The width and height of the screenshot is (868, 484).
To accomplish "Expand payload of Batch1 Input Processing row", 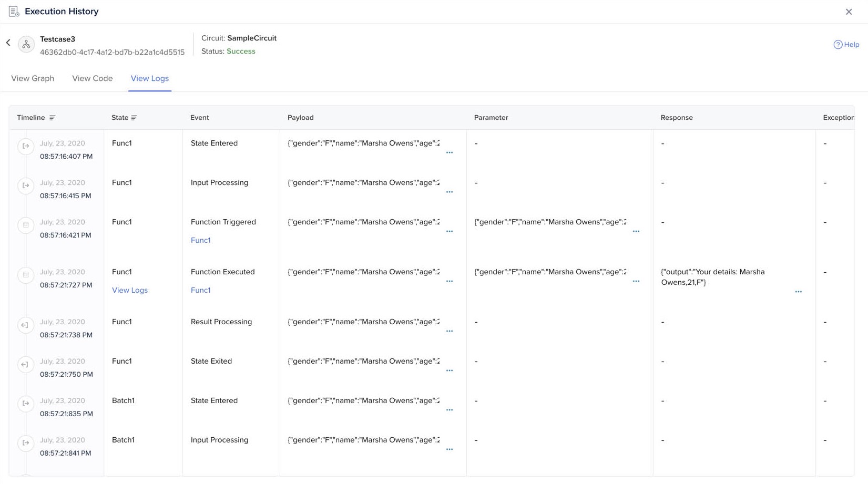I will coord(449,450).
